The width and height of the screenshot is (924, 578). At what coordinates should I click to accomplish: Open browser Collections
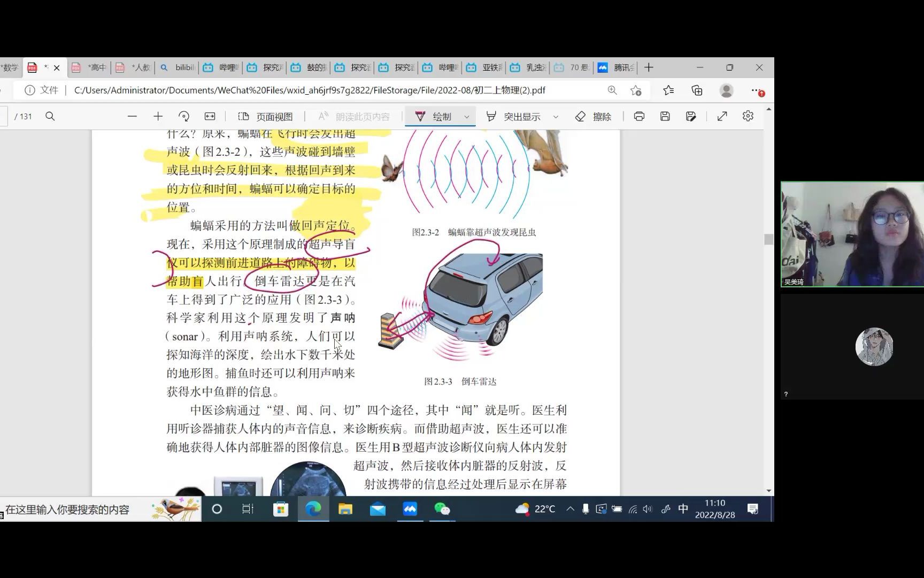point(697,90)
